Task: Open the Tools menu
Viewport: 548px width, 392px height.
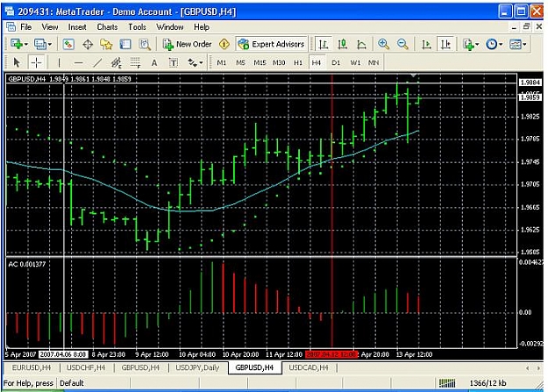Action: [x=137, y=27]
